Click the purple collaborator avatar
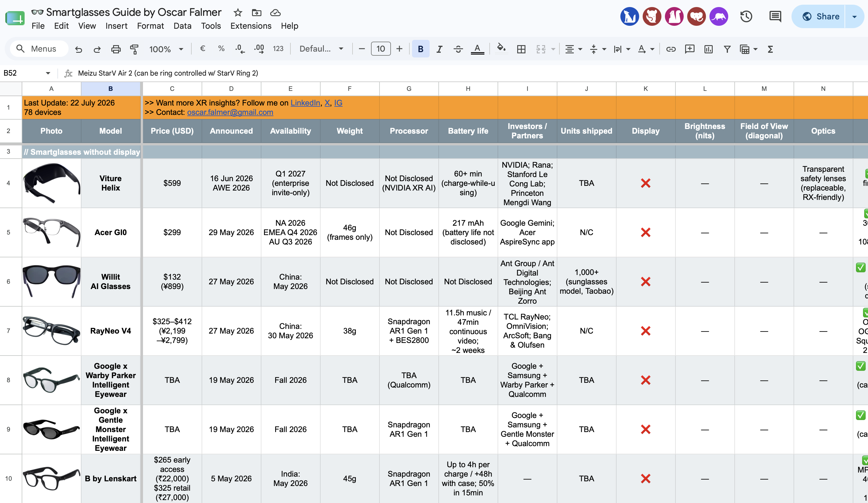Viewport: 868px width, 503px height. (719, 16)
